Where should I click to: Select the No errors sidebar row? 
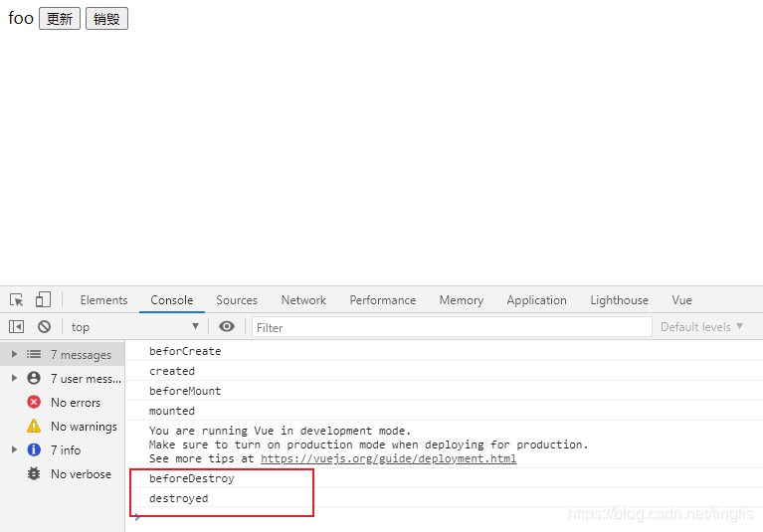coord(63,402)
